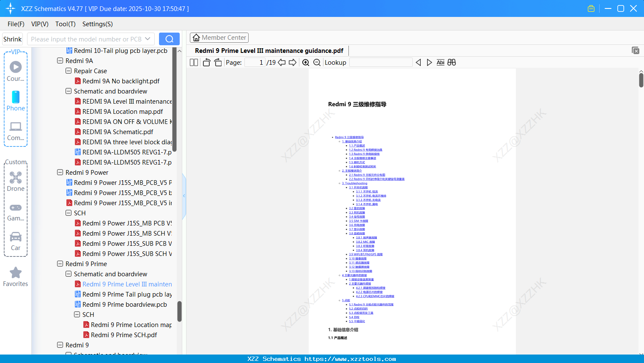Image resolution: width=644 pixels, height=363 pixels.
Task: Open the Settings(S) menu
Action: (x=98, y=24)
